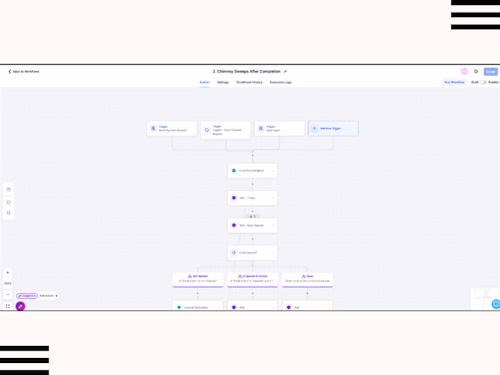Open the pink user avatar icon
Image resolution: width=500 pixels, height=375 pixels.
click(x=464, y=71)
